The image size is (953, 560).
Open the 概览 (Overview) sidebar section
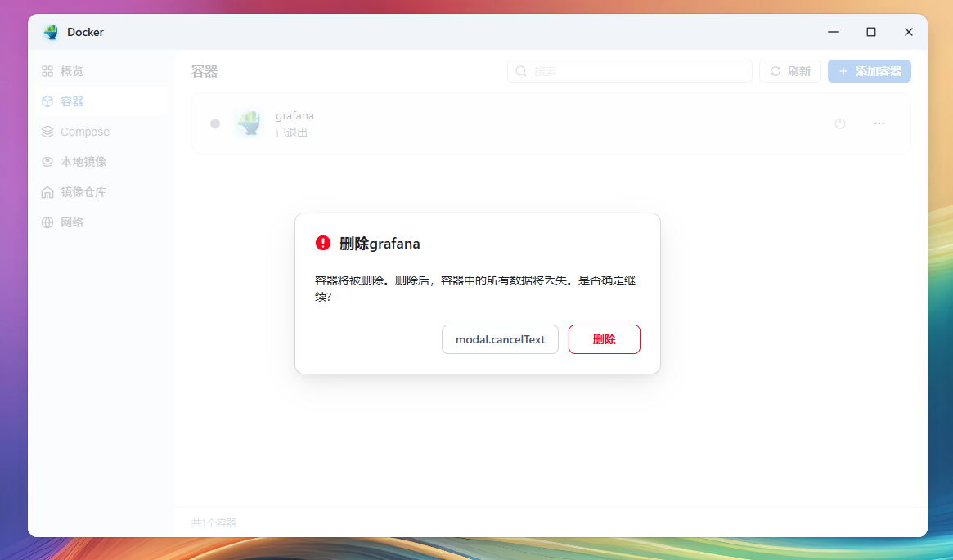(70, 70)
